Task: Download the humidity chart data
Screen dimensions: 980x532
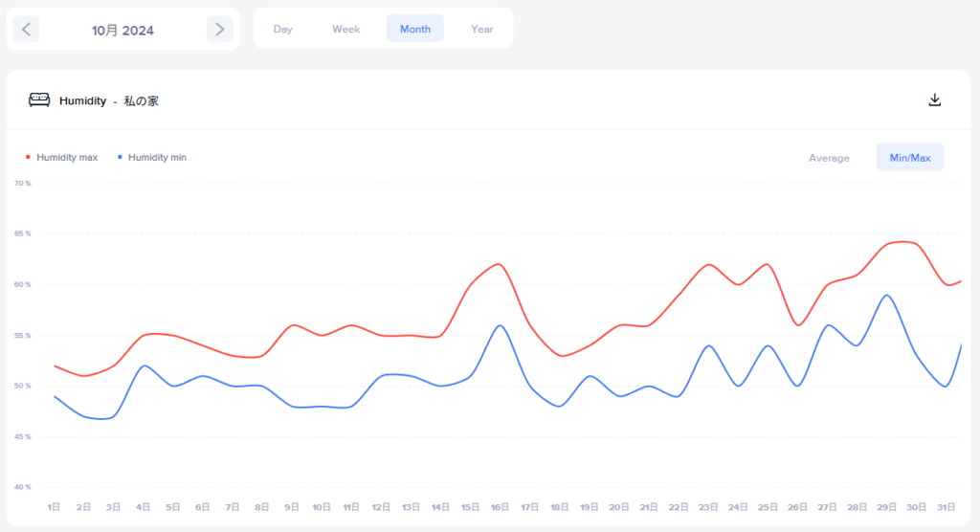Action: click(935, 100)
